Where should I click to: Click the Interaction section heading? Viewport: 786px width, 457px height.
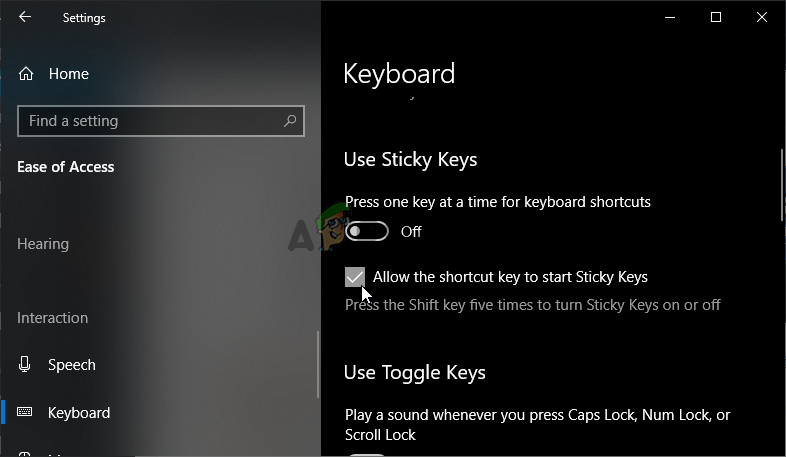[x=53, y=318]
